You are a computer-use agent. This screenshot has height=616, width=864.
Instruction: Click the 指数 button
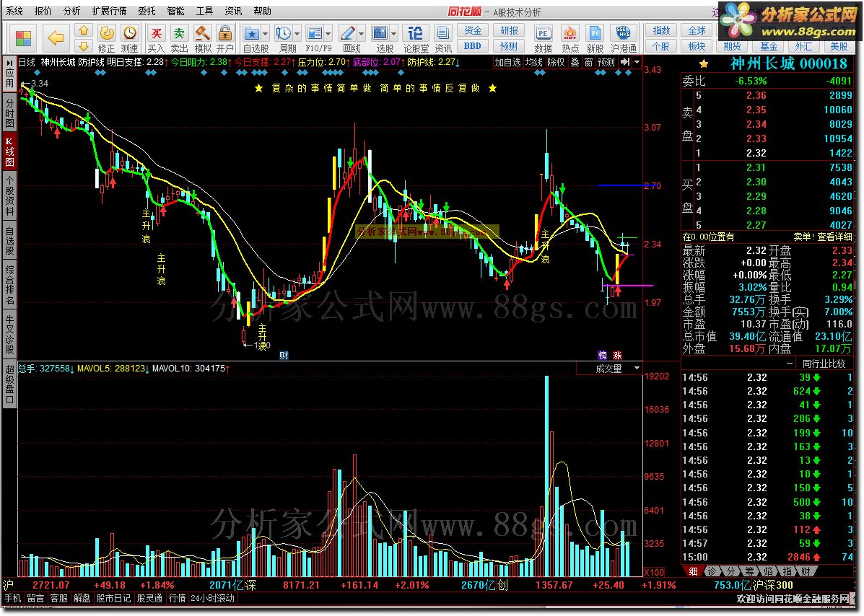tap(661, 31)
